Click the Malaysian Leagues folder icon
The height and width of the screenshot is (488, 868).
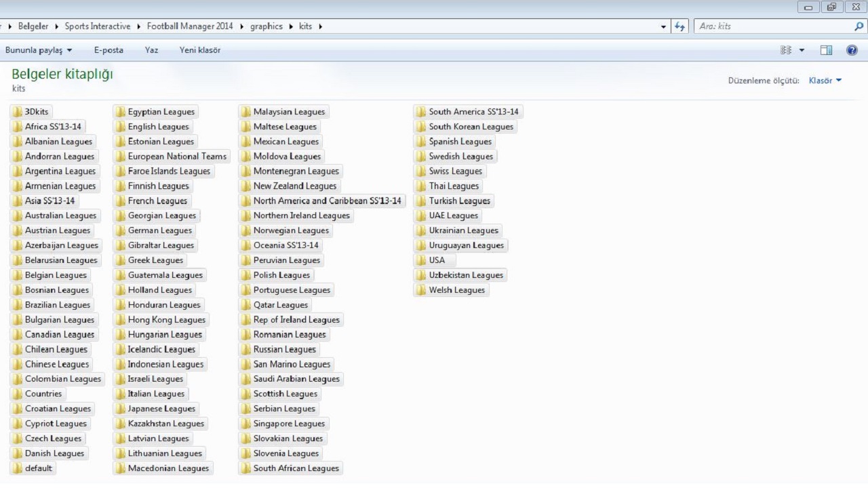(245, 112)
